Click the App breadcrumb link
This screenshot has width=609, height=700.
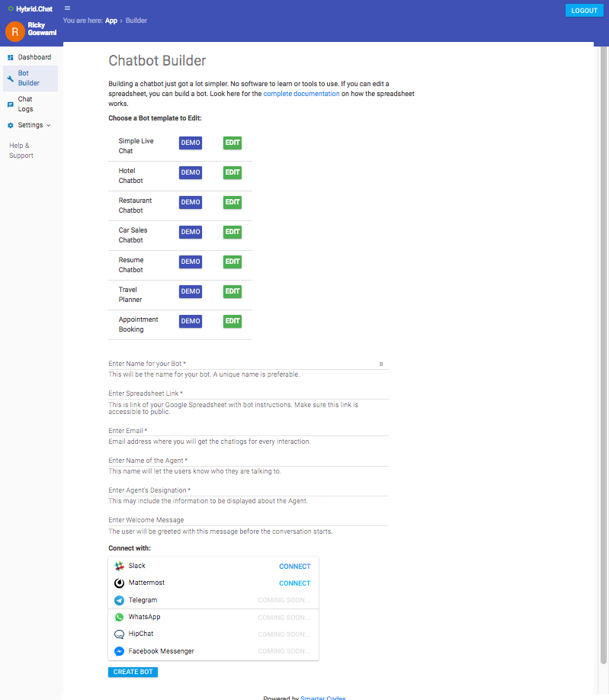(111, 21)
